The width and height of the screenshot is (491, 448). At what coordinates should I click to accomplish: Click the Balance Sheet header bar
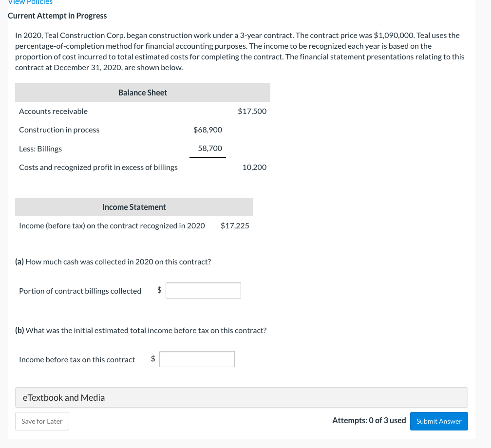[x=142, y=92]
